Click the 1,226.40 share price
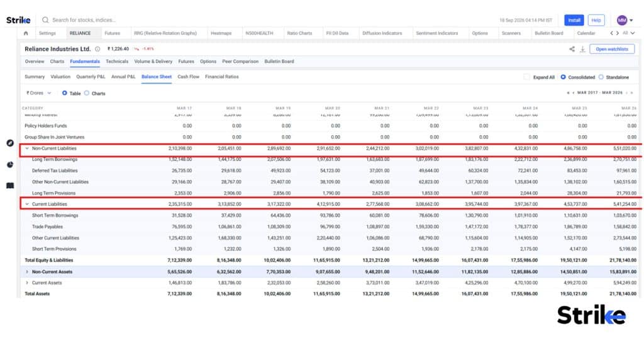The height and width of the screenshot is (341, 644). pyautogui.click(x=118, y=49)
